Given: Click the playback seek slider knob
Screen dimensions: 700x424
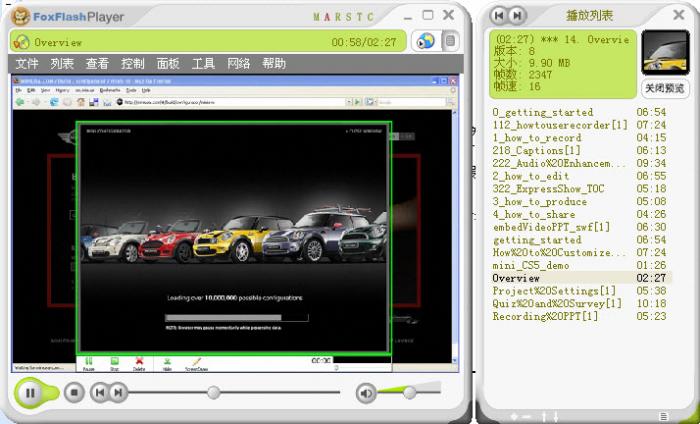Looking at the screenshot, I should click(x=213, y=392).
